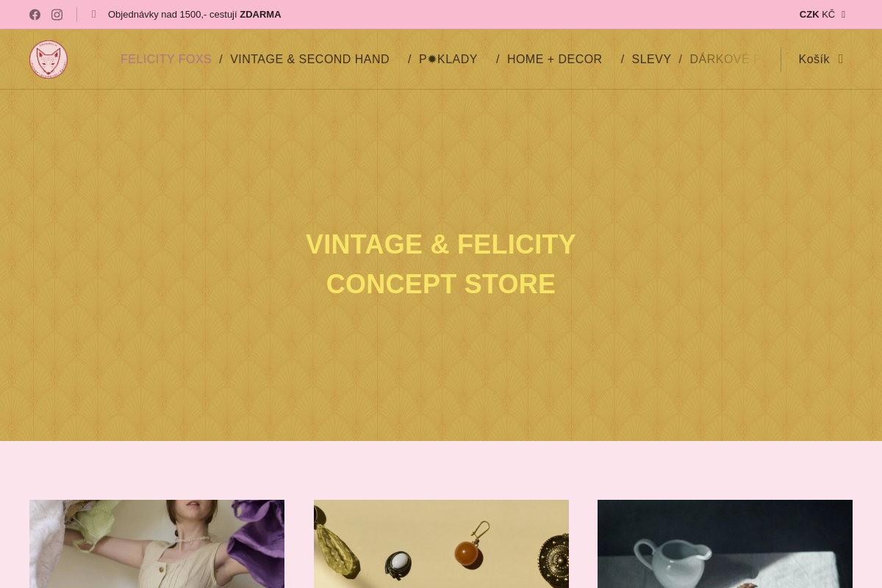882x588 pixels.
Task: Open the white ceramic jug thumbnail
Action: click(725, 544)
